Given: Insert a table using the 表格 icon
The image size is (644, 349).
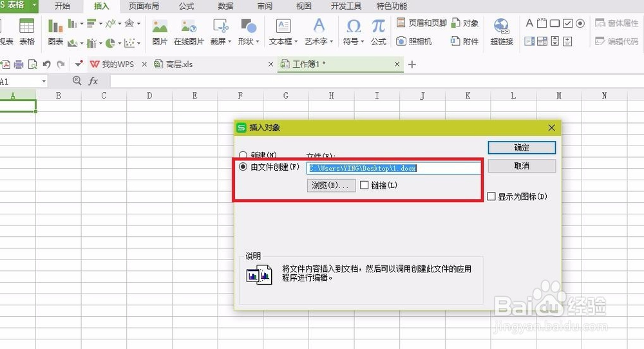Looking at the screenshot, I should pos(26,31).
